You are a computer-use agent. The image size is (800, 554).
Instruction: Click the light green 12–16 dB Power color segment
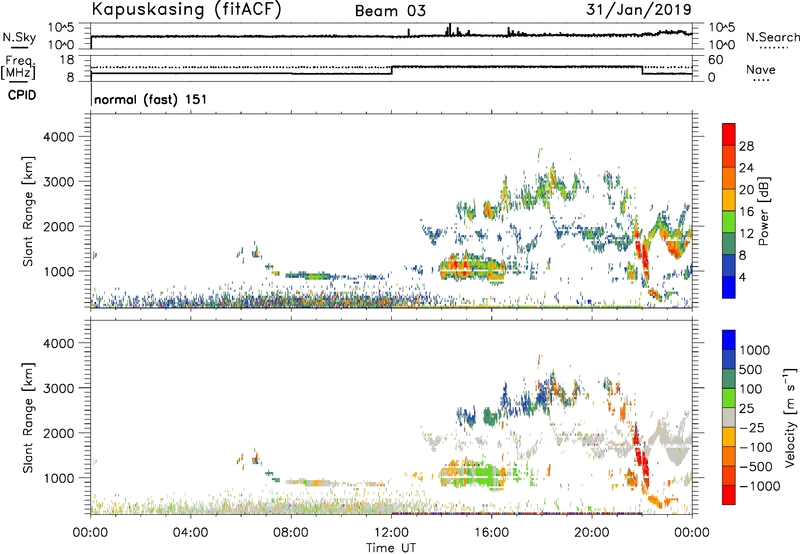click(x=729, y=221)
